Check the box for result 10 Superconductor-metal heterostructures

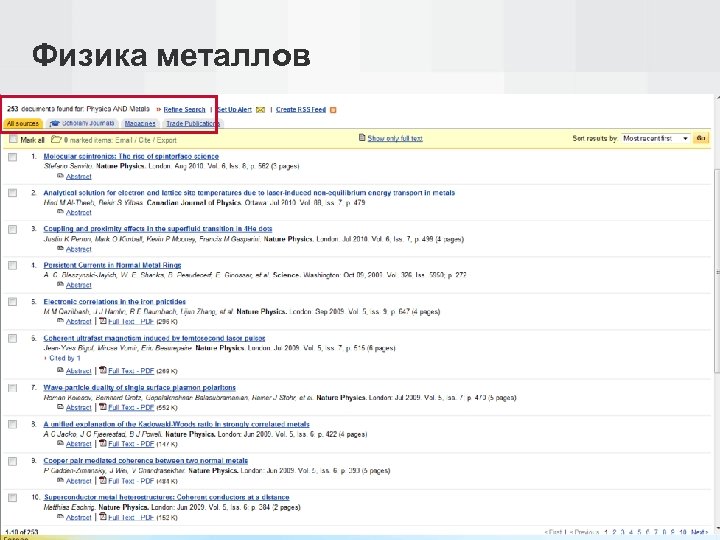12,498
